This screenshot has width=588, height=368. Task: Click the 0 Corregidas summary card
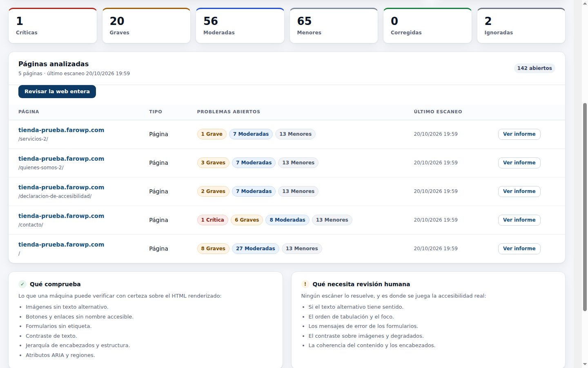pyautogui.click(x=428, y=25)
